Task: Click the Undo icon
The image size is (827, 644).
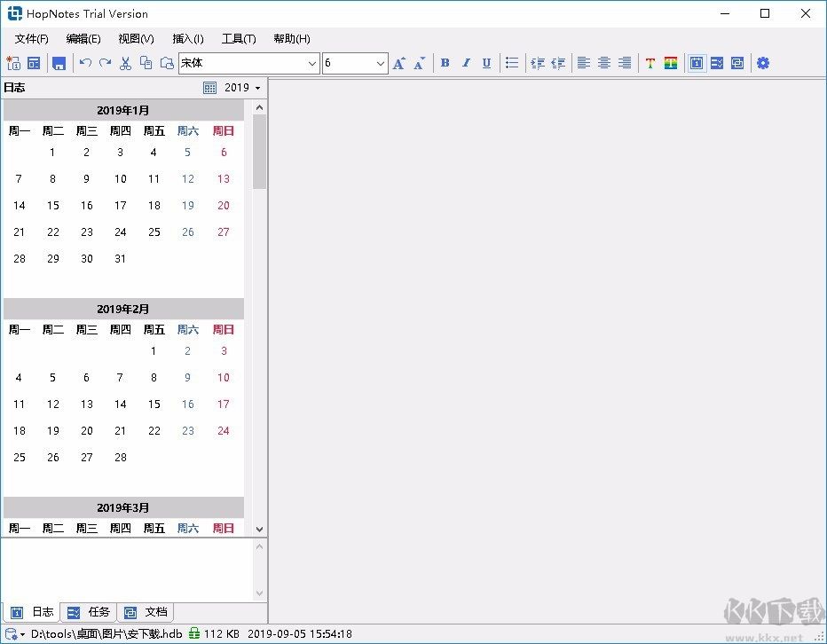Action: [x=85, y=62]
